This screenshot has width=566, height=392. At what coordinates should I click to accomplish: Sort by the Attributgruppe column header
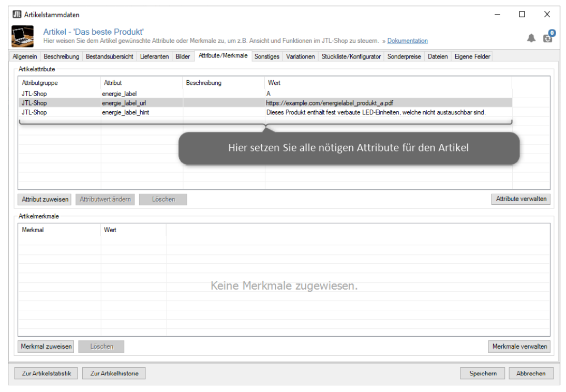[x=59, y=83]
